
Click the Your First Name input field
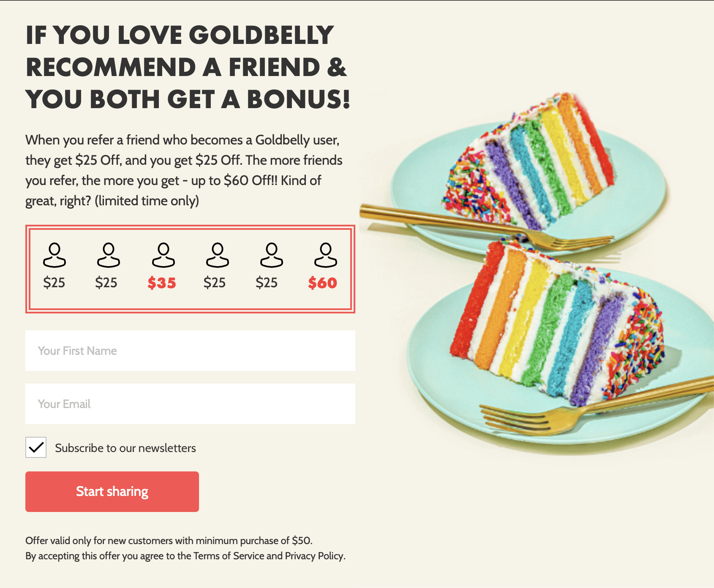[x=191, y=351]
